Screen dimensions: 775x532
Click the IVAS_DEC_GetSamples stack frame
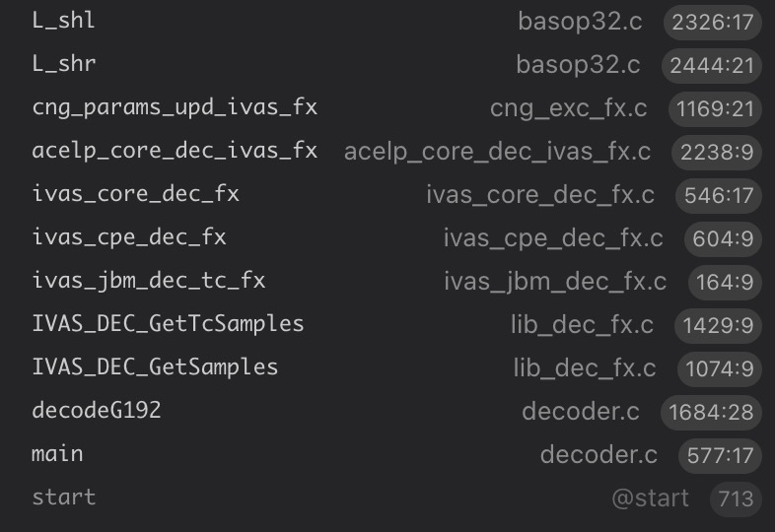[155, 367]
